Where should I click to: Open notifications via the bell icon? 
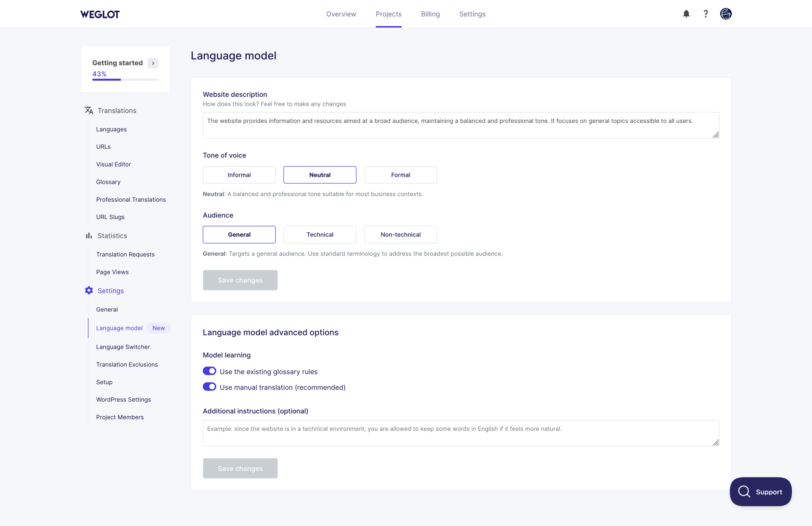(686, 14)
